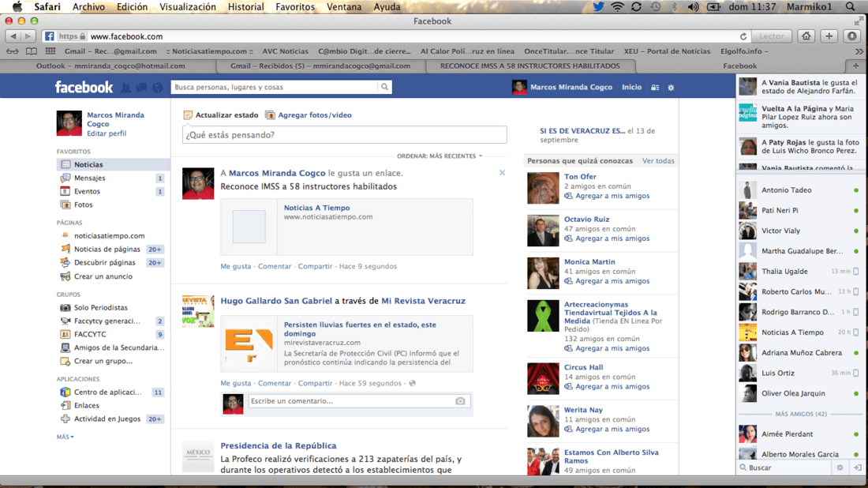Expand the MÁS section in left sidebar

[65, 437]
